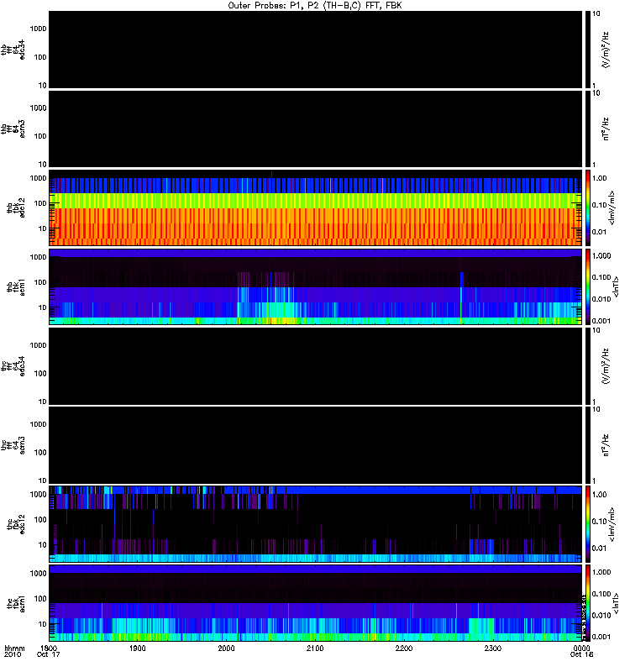Click the 1000 tick label of thc fbk scm1 panel
The image size is (630, 672).
coord(38,574)
